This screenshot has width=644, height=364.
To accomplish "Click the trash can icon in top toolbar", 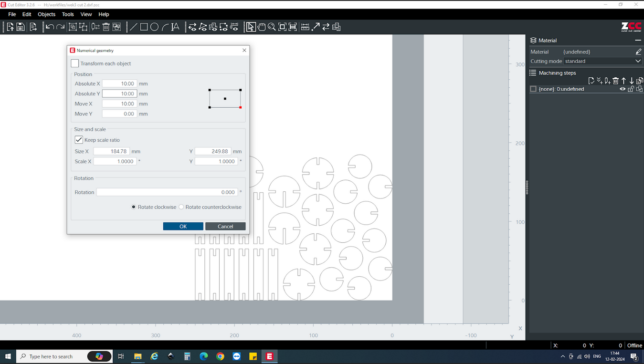I will pyautogui.click(x=106, y=27).
